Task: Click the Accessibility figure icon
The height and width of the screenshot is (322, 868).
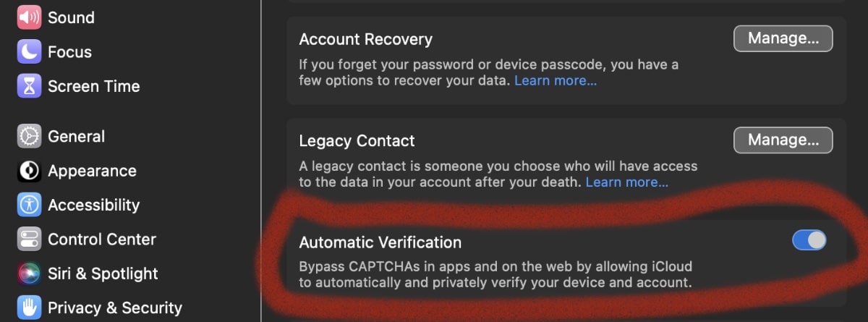Action: coord(29,205)
